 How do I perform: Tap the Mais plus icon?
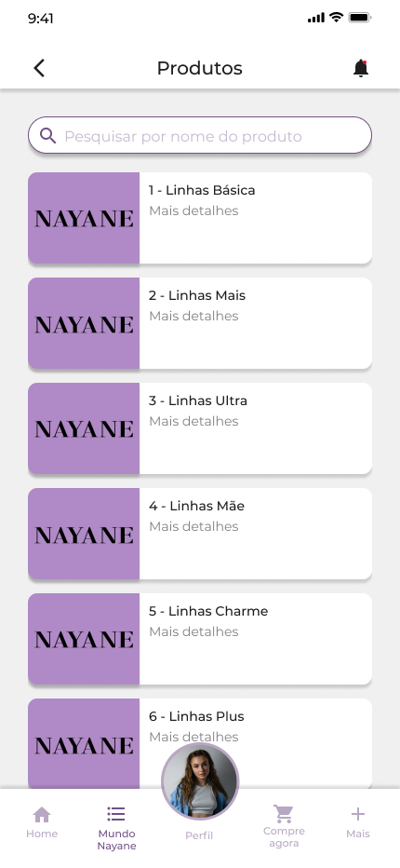pyautogui.click(x=358, y=814)
